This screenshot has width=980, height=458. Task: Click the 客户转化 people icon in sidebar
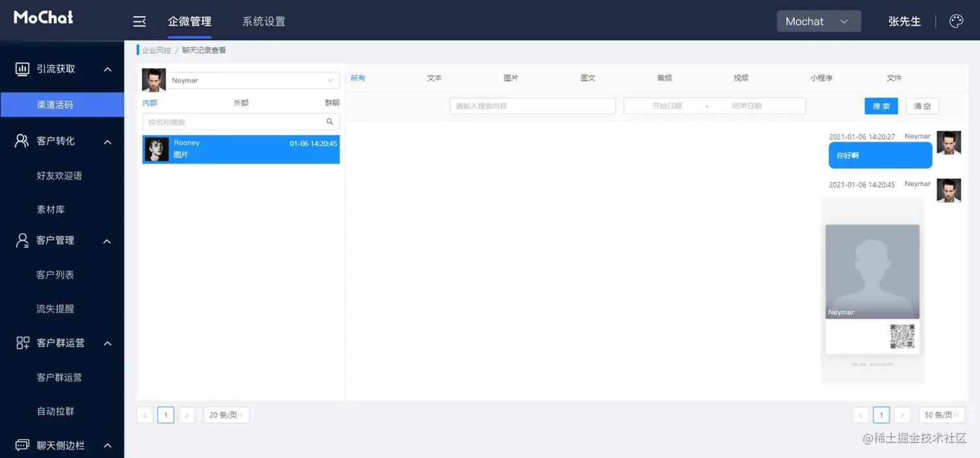[23, 141]
